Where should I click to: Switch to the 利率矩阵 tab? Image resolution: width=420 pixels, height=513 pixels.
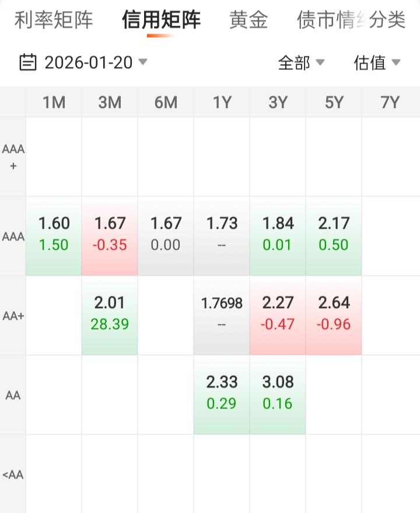coord(54,20)
